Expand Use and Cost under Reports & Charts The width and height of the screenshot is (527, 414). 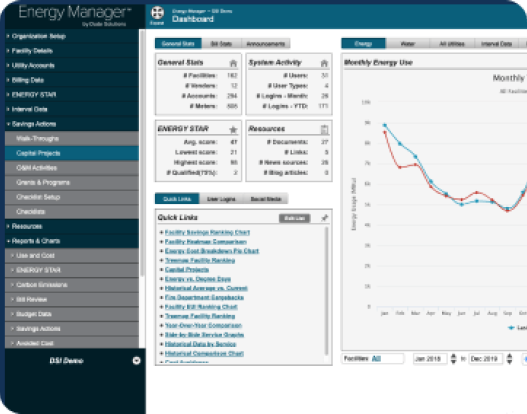[72, 255]
